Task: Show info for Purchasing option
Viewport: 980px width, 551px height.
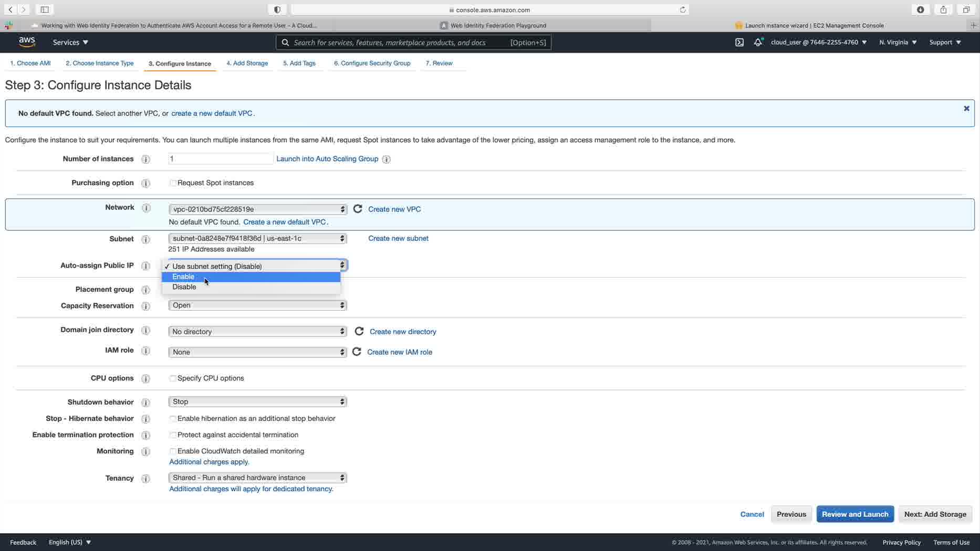Action: (x=146, y=183)
